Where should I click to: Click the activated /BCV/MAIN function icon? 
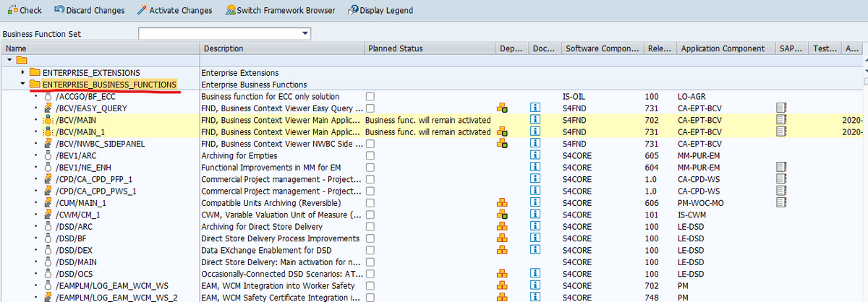[48, 120]
